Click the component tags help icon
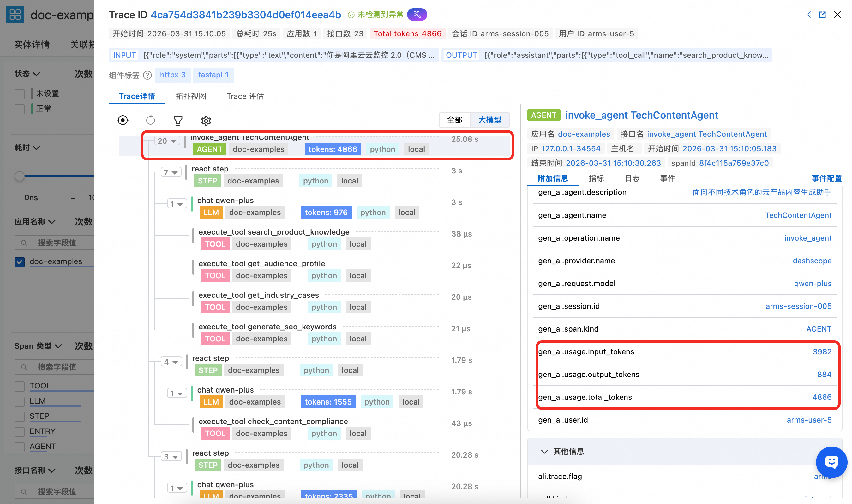The image size is (852, 504). (x=147, y=75)
